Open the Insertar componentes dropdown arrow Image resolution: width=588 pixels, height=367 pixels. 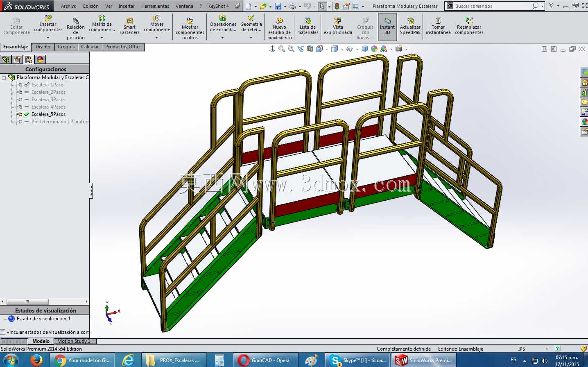48,38
